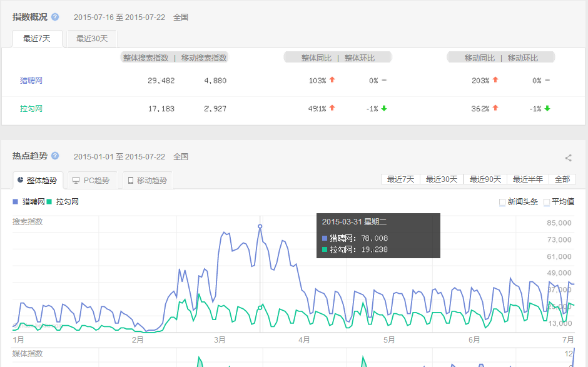Switch to 最近30天 overview tab
This screenshot has height=367, width=588.
pos(92,39)
